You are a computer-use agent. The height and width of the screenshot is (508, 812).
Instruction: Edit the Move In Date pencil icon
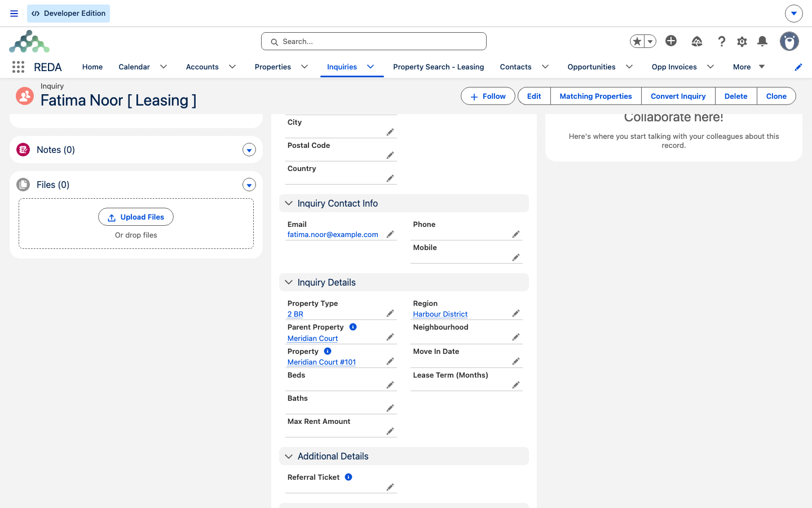pos(516,361)
